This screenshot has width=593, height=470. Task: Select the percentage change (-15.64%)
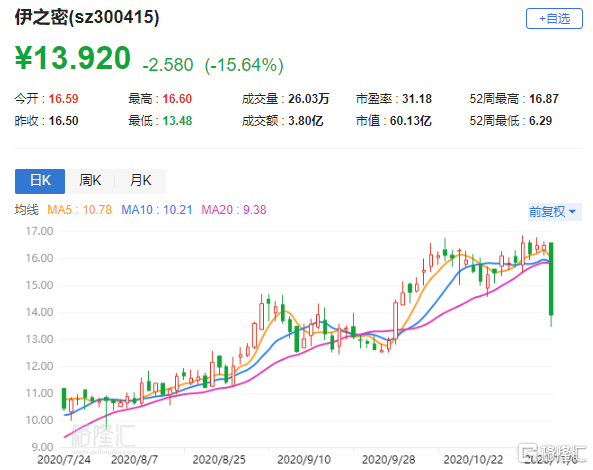tap(244, 65)
